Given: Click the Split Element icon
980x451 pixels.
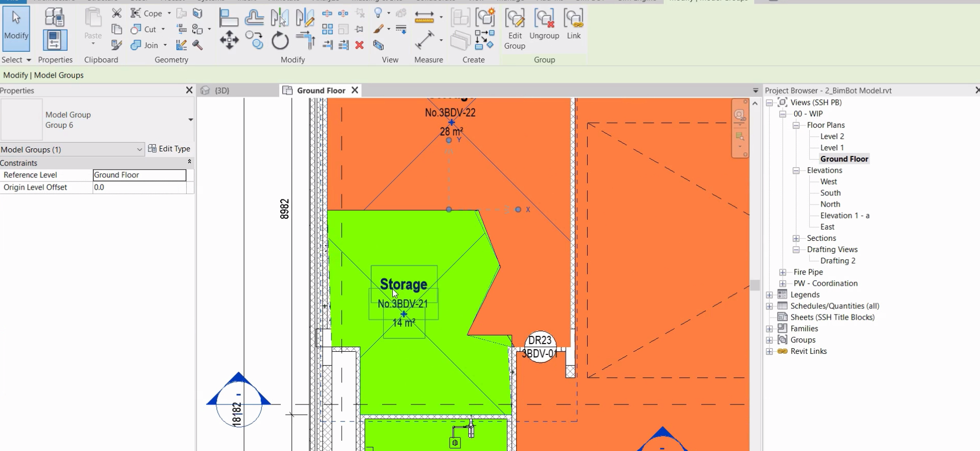Looking at the screenshot, I should [x=327, y=13].
